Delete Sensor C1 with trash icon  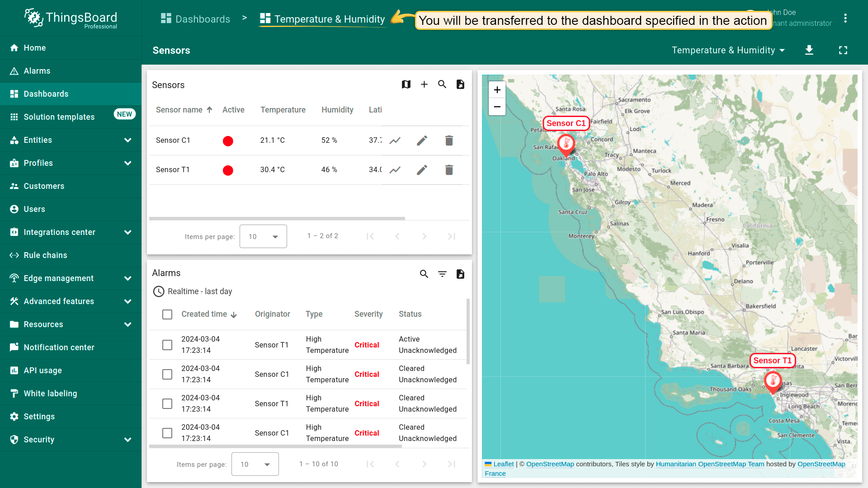point(449,141)
